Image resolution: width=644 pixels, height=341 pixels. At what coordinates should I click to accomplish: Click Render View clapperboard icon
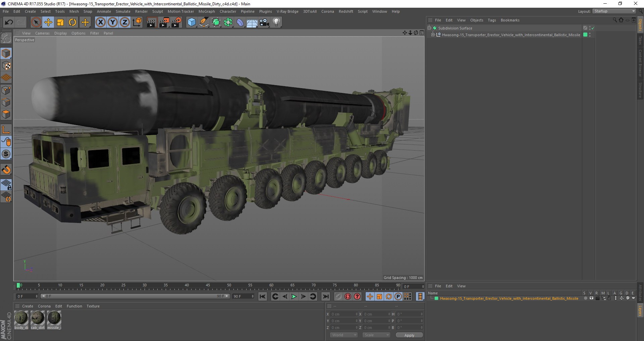point(152,22)
